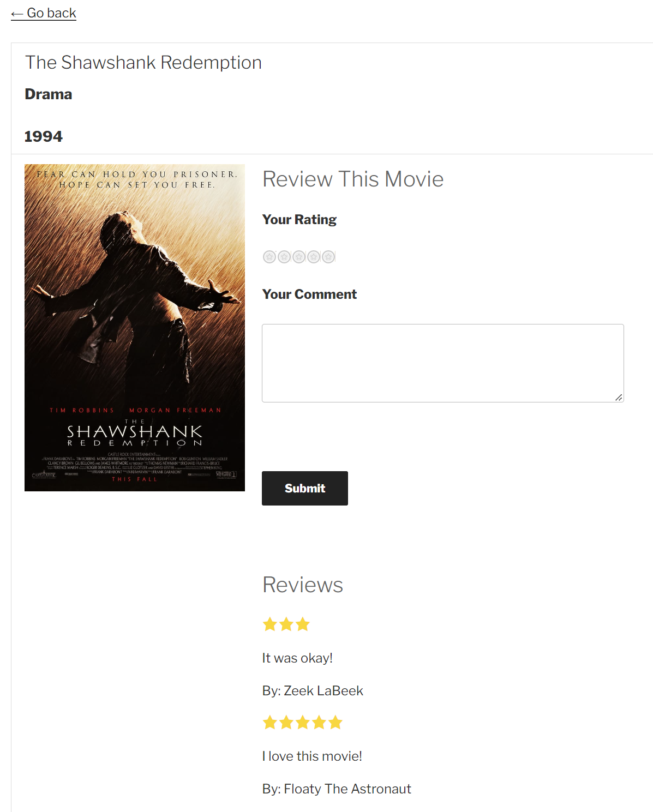This screenshot has width=653, height=812.
Task: Click reviewer name Floaty The Astronaut
Action: [347, 789]
